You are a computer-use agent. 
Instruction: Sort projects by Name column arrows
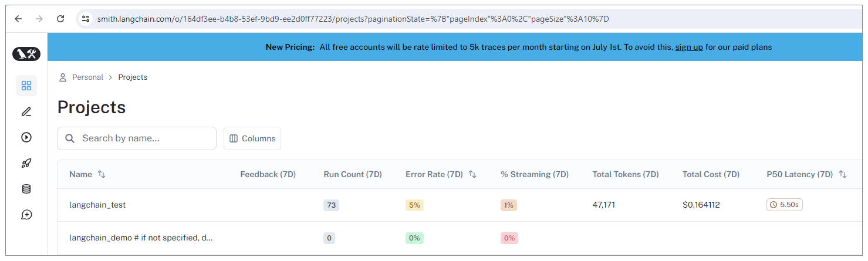[102, 174]
